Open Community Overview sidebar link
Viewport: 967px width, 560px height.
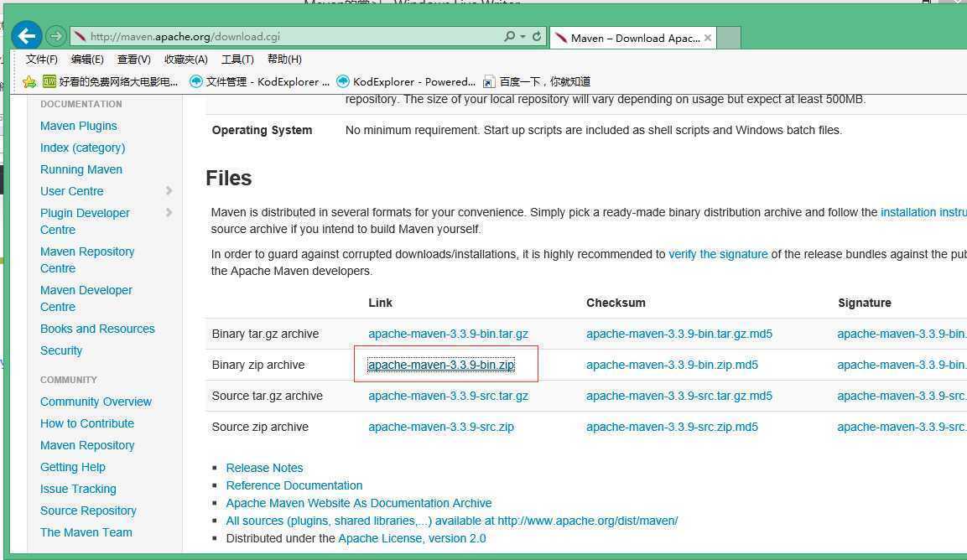96,402
